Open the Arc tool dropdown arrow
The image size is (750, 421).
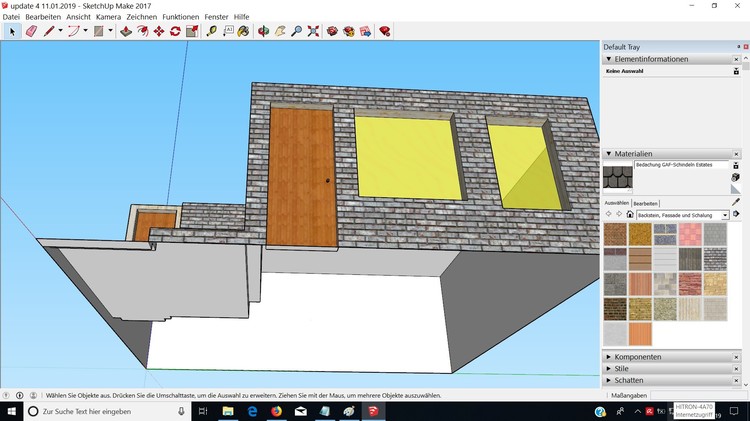pos(85,31)
